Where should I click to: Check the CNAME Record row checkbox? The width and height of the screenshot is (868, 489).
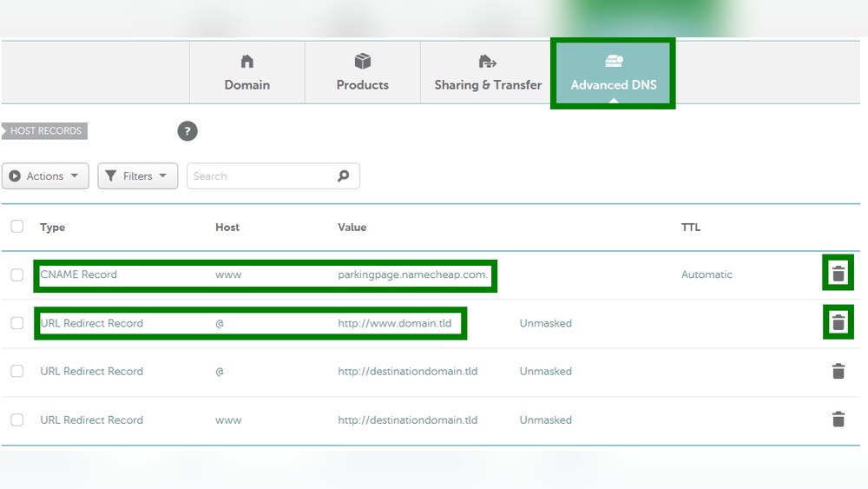pyautogui.click(x=17, y=274)
